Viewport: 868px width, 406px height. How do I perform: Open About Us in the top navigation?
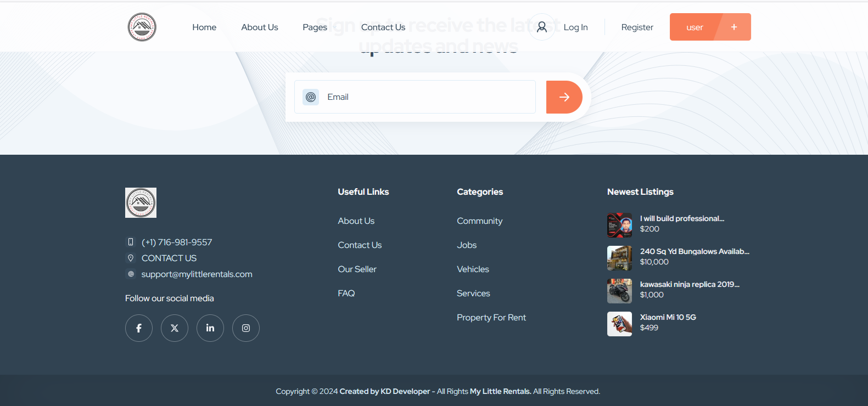pos(260,27)
